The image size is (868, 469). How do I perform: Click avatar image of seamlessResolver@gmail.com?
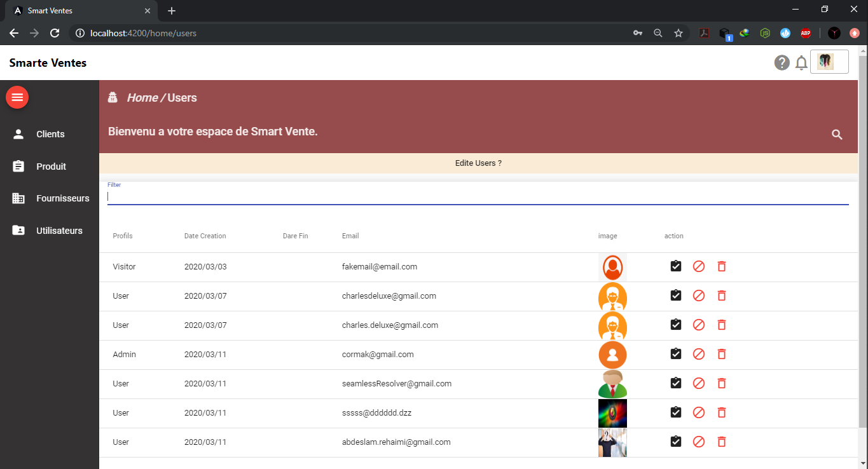[x=612, y=384]
